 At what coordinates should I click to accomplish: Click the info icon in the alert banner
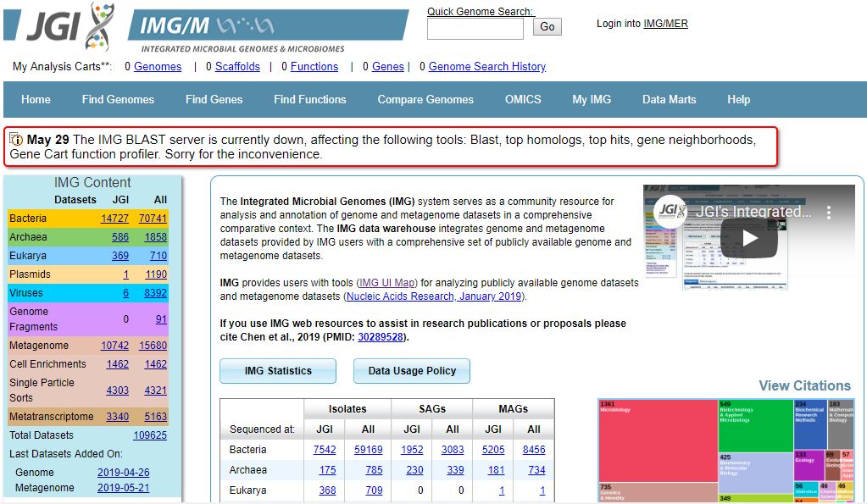16,139
